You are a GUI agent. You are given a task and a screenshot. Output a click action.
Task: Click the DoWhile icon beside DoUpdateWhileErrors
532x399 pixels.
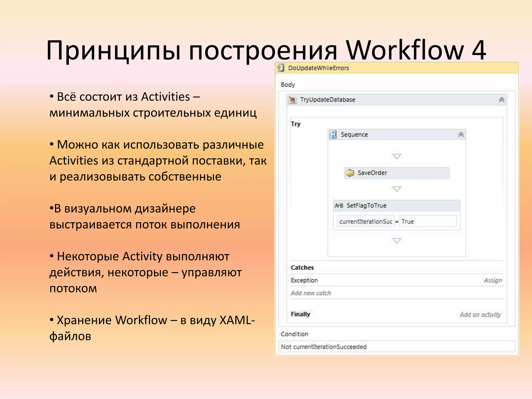pyautogui.click(x=281, y=68)
